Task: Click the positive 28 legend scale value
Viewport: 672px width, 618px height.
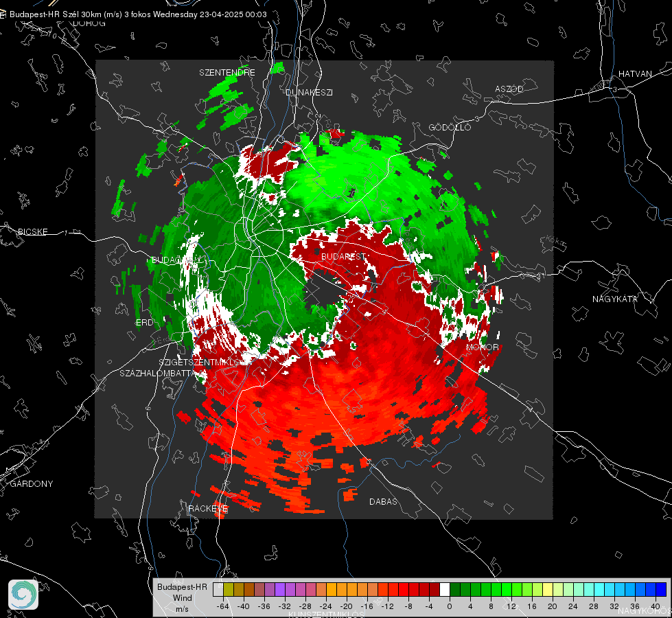Action: click(x=593, y=606)
